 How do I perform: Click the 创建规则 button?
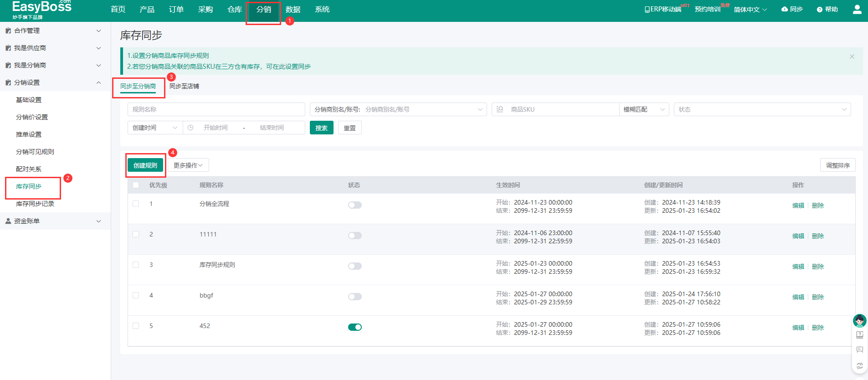pyautogui.click(x=145, y=165)
